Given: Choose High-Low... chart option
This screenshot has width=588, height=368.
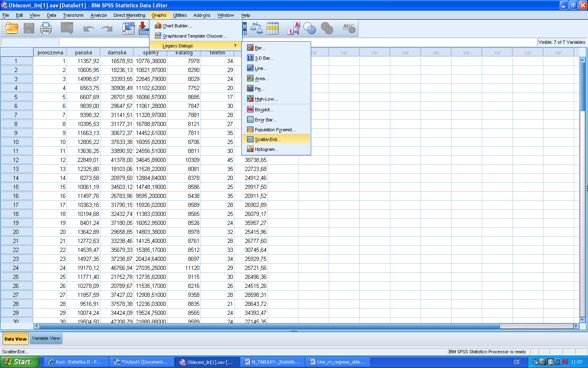Looking at the screenshot, I should coord(276,99).
